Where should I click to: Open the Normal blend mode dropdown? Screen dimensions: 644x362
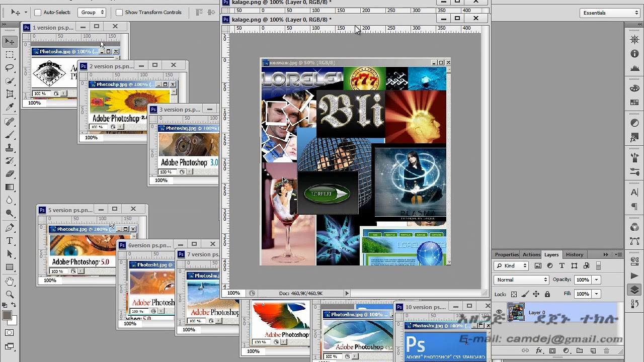(x=521, y=280)
